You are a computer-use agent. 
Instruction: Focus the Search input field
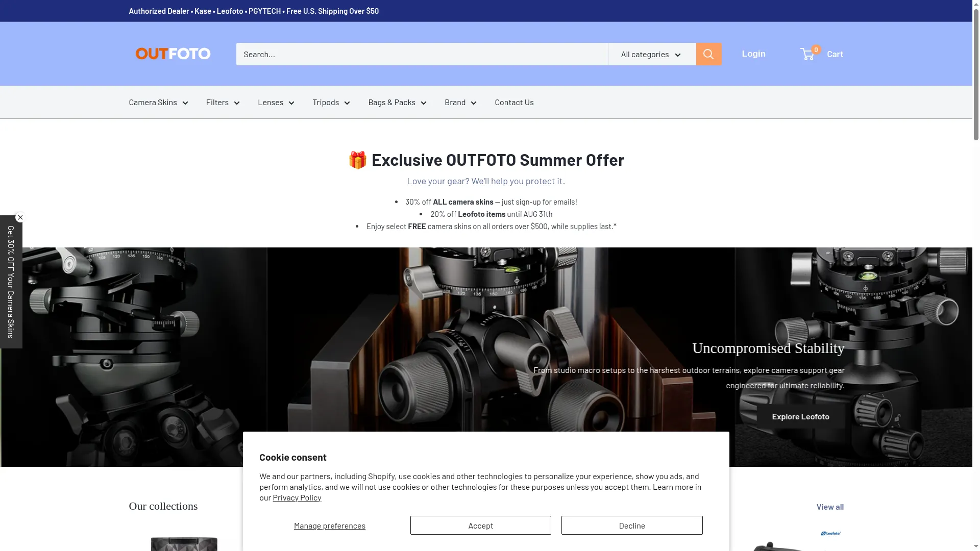pyautogui.click(x=422, y=54)
